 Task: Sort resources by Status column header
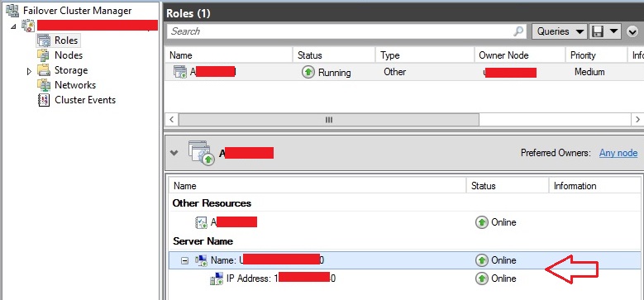tap(508, 186)
